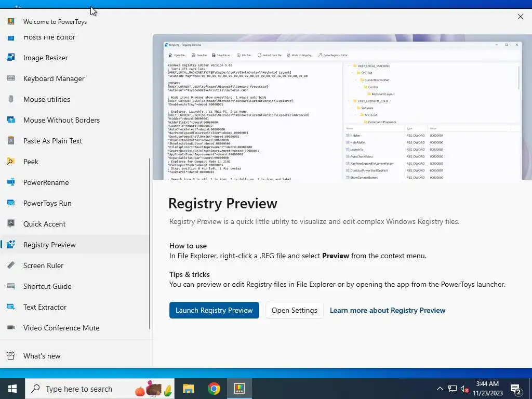Click the taskbar search box
This screenshot has height=399, width=532.
coord(100,389)
